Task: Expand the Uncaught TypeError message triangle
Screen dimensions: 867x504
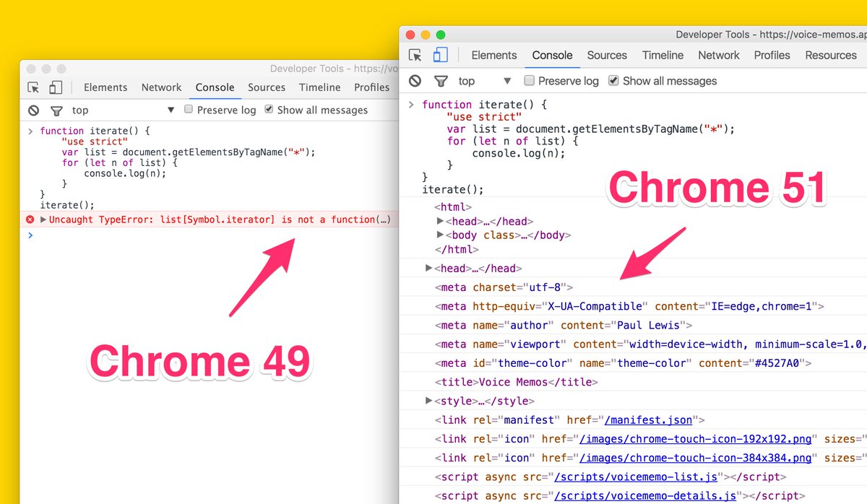Action: 43,220
